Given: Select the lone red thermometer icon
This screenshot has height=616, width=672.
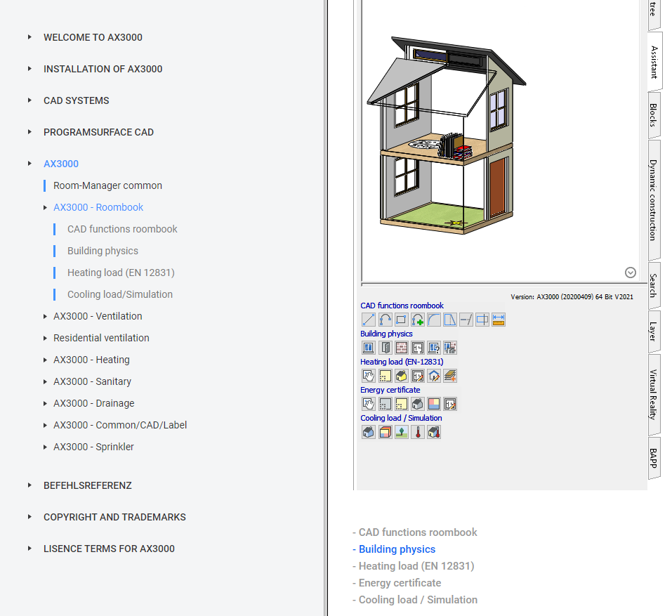Looking at the screenshot, I should pyautogui.click(x=417, y=432).
